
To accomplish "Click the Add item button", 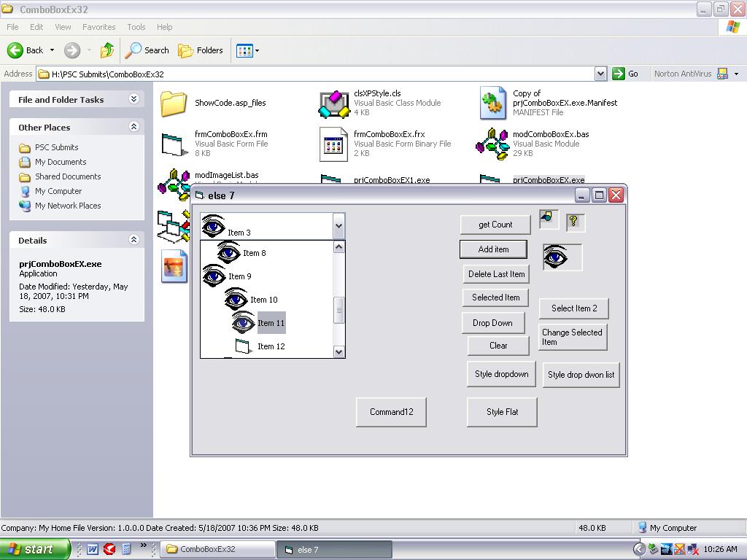I will click(493, 249).
